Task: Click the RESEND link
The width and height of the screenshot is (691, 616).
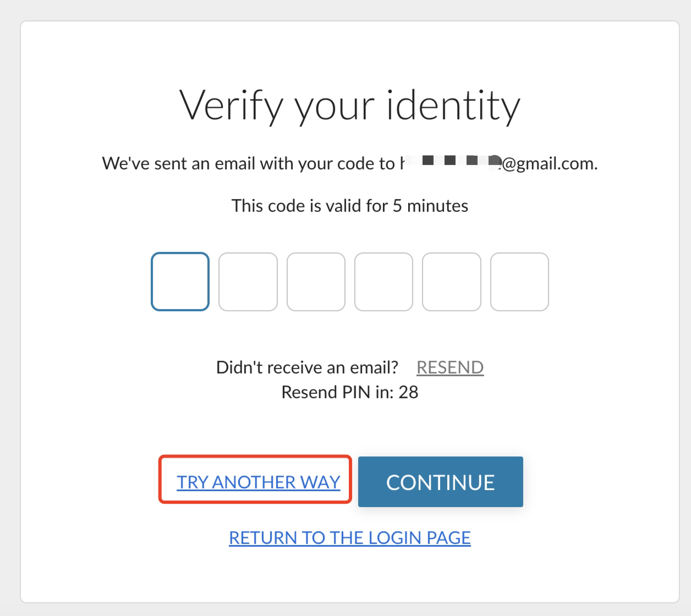Action: [x=450, y=367]
